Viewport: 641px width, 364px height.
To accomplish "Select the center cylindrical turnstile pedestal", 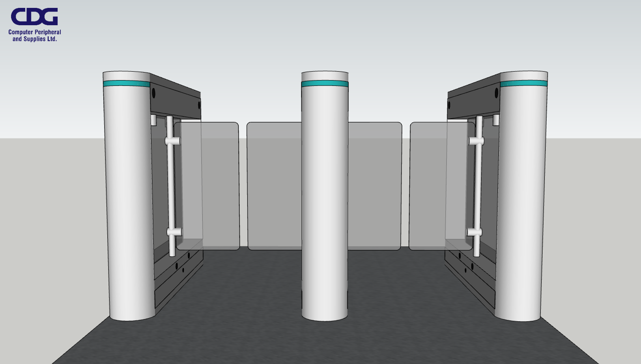I will point(323,197).
